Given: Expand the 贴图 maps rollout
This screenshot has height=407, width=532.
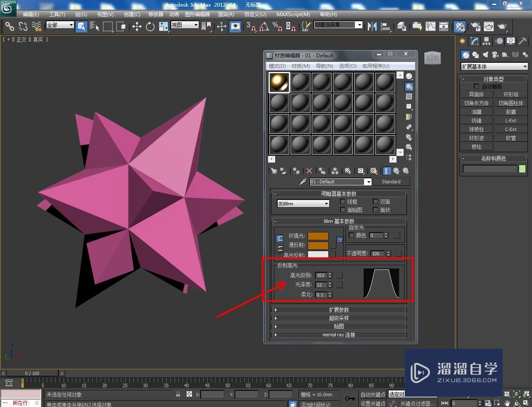Looking at the screenshot, I should coord(339,326).
